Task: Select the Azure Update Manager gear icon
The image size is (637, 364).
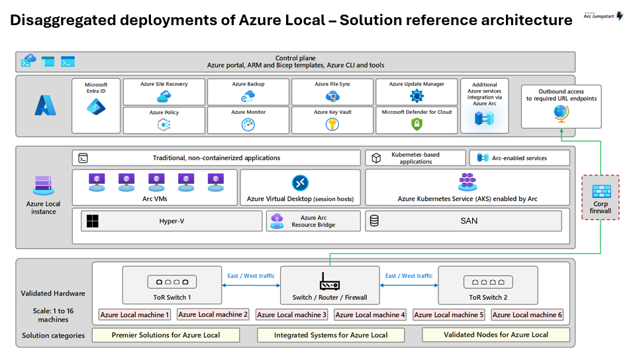Action: (416, 97)
